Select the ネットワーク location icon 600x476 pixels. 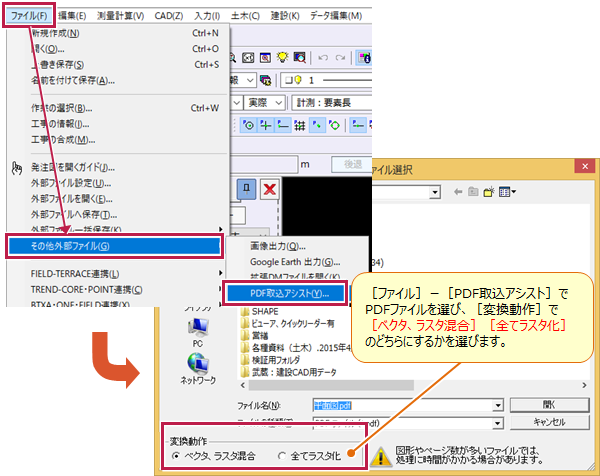click(x=198, y=369)
